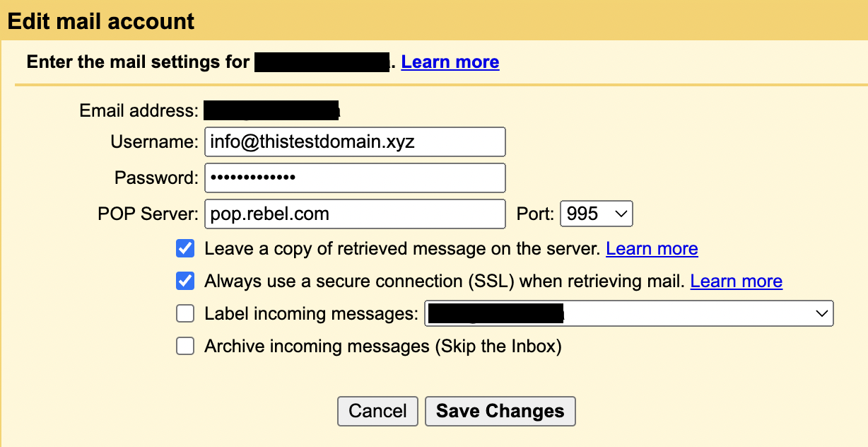Open Learn more link in header

coord(450,62)
